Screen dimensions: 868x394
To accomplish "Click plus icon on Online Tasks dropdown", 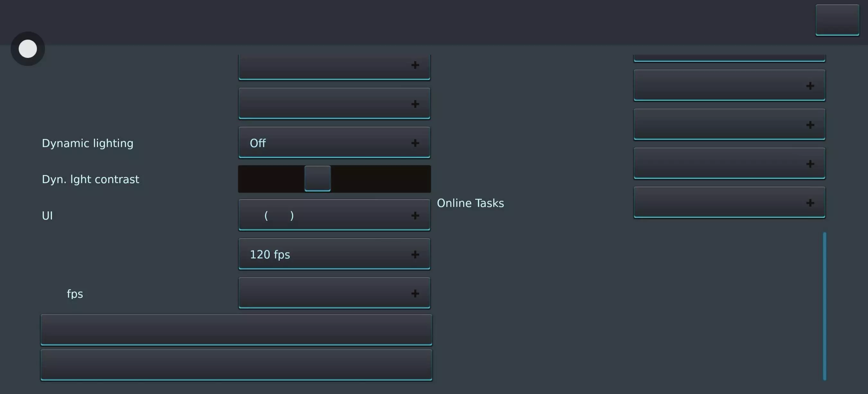I will tap(810, 203).
